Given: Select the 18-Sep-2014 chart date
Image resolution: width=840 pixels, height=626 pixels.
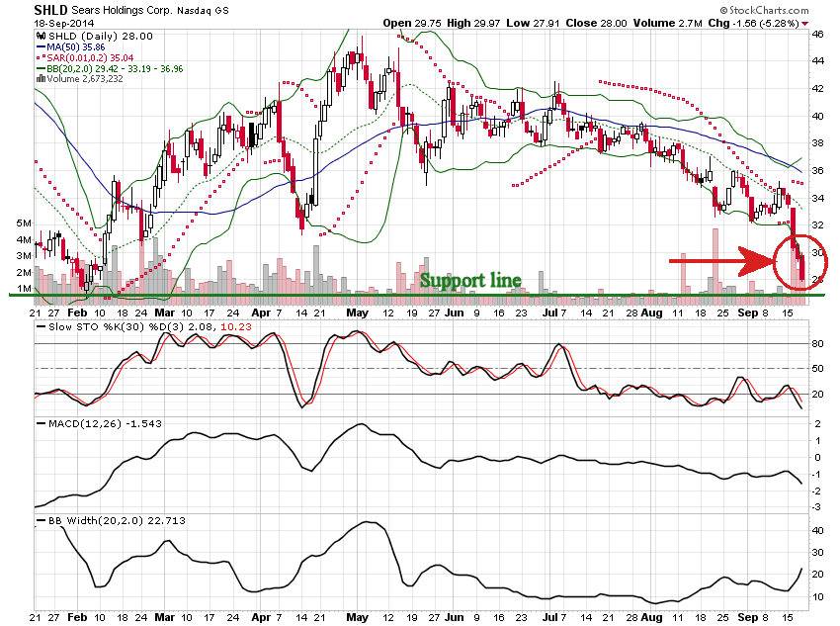Looking at the screenshot, I should [x=64, y=23].
